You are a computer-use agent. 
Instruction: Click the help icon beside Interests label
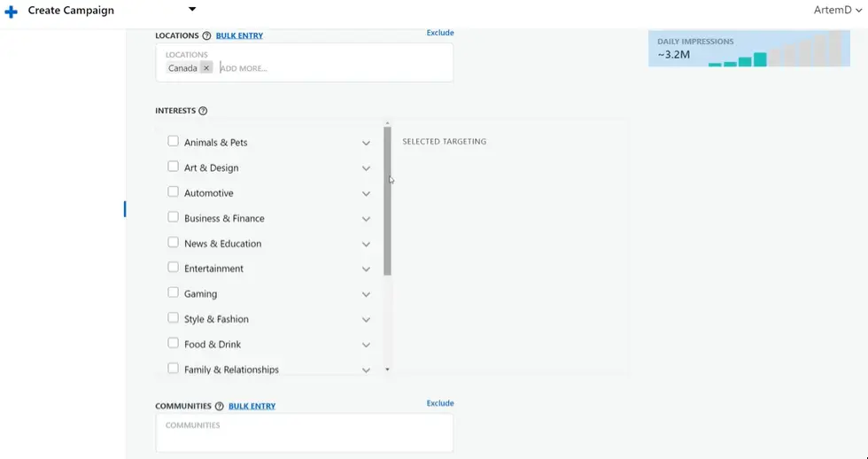(203, 112)
